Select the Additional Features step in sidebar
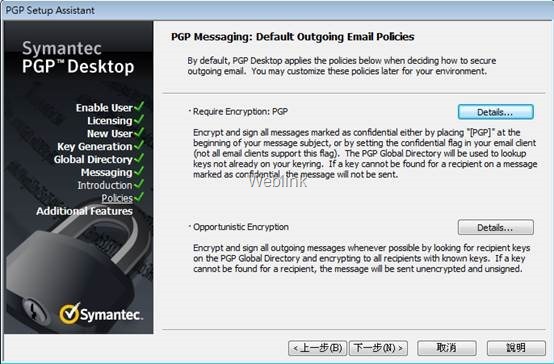 click(84, 211)
